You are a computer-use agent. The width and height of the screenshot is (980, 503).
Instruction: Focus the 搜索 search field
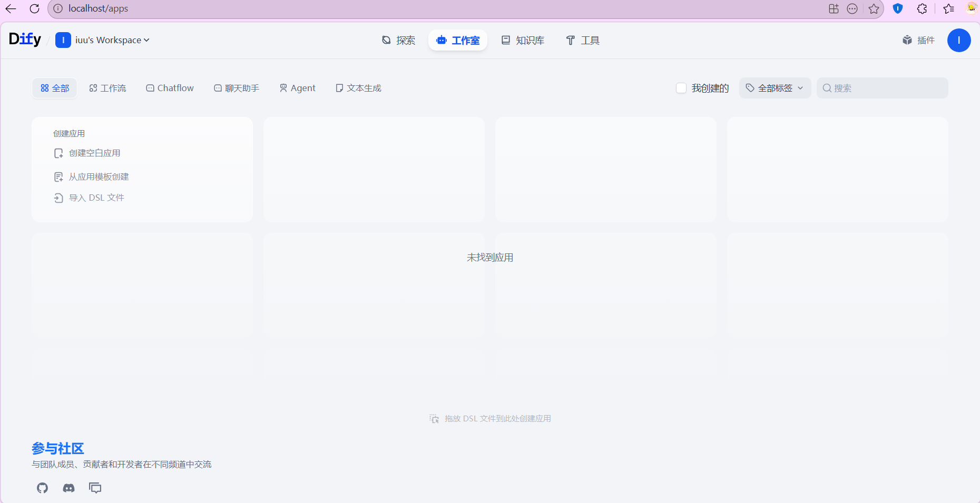[883, 88]
